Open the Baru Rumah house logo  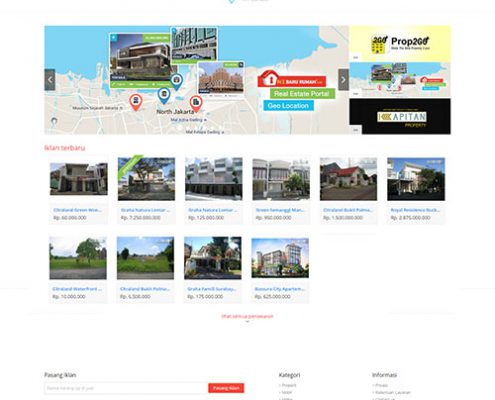[x=291, y=79]
